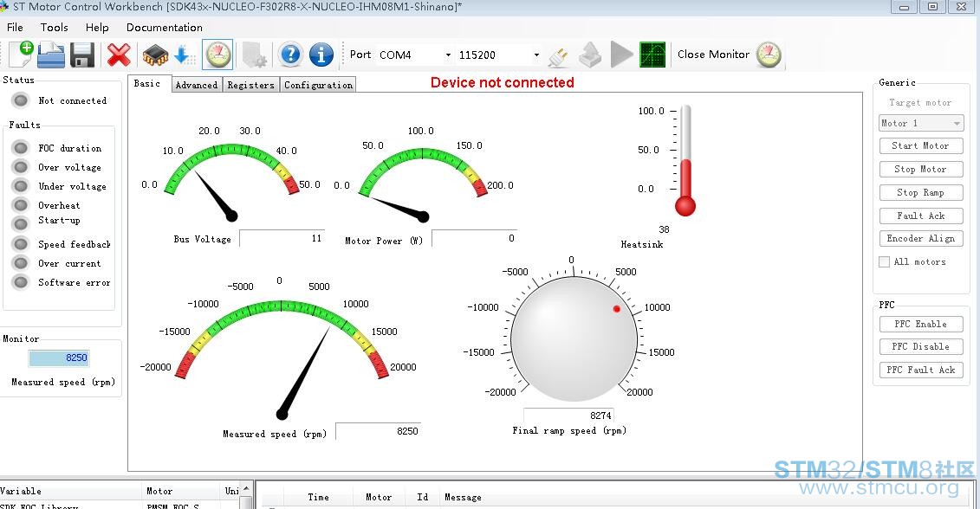Open the File menu
Screen dimensions: 980x509
click(x=15, y=28)
